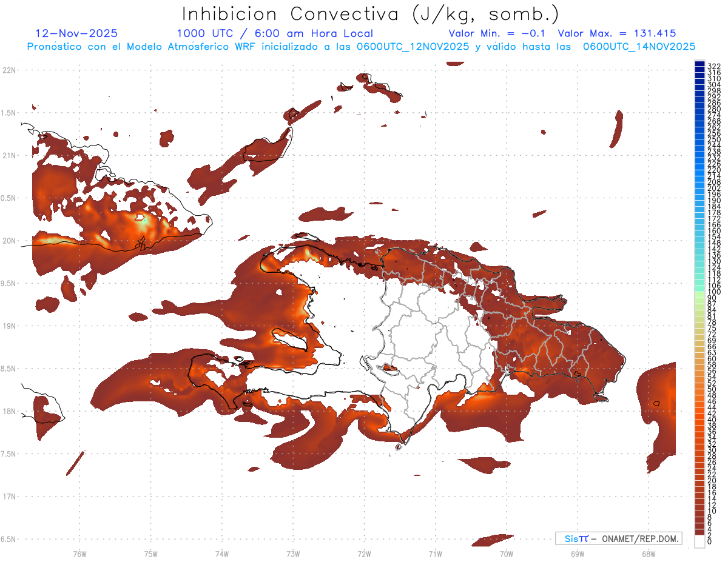This screenshot has width=728, height=562.
Task: Click the date text "12-Nov-2025"
Action: point(76,33)
